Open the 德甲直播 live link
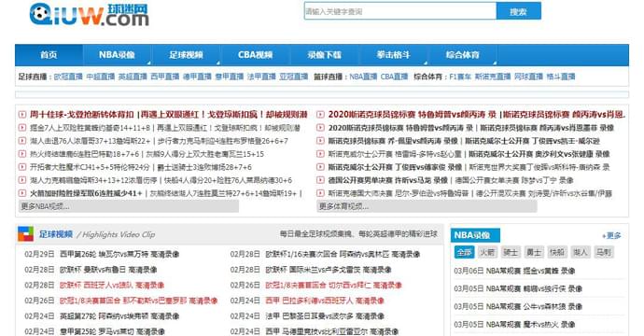 (197, 77)
